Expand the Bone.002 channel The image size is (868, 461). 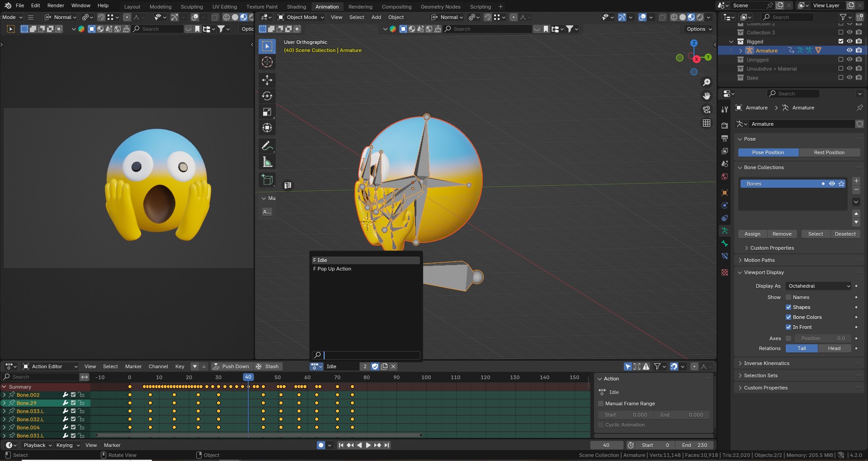[5, 395]
